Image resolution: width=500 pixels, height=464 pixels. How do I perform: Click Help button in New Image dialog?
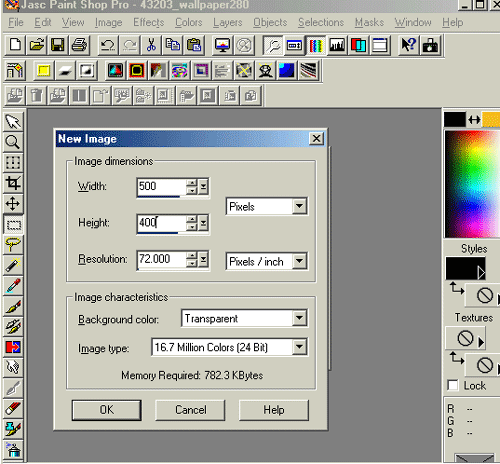coord(274,410)
